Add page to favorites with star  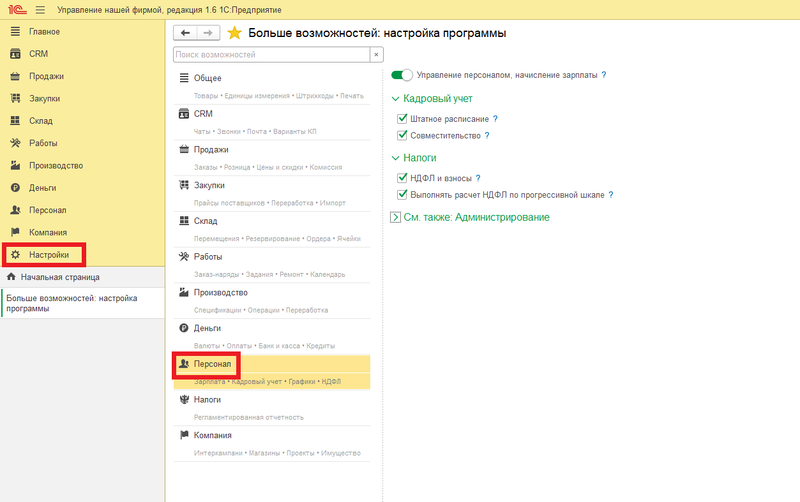[x=234, y=33]
